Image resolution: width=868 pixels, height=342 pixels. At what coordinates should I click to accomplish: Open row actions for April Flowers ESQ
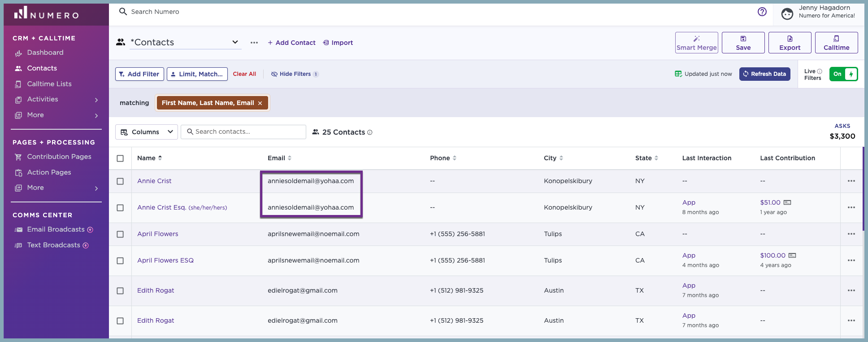point(851,260)
